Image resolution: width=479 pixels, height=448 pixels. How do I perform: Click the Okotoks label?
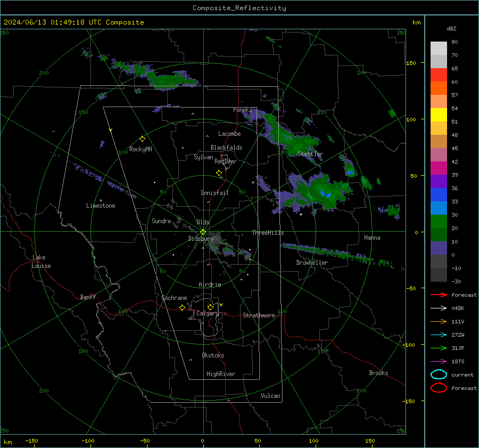(x=213, y=355)
